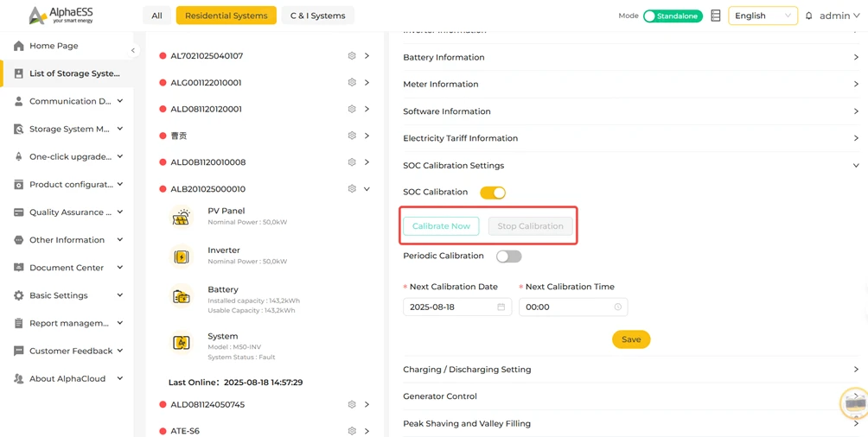Open Home Page via its house icon

(x=19, y=46)
